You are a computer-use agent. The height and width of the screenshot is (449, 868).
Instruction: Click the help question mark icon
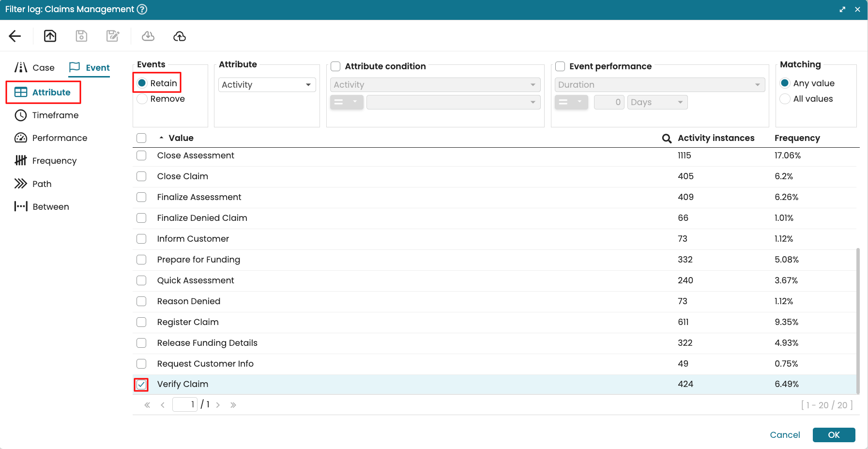tap(142, 9)
